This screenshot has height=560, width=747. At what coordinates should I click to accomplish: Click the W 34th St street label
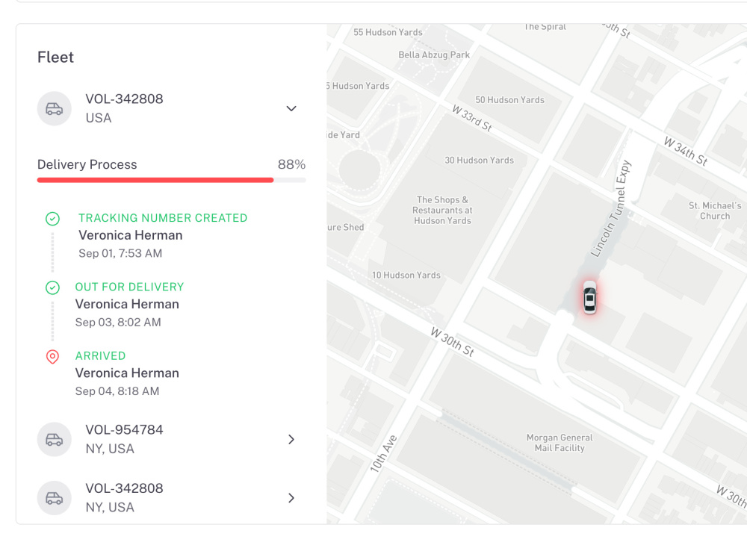tap(686, 151)
